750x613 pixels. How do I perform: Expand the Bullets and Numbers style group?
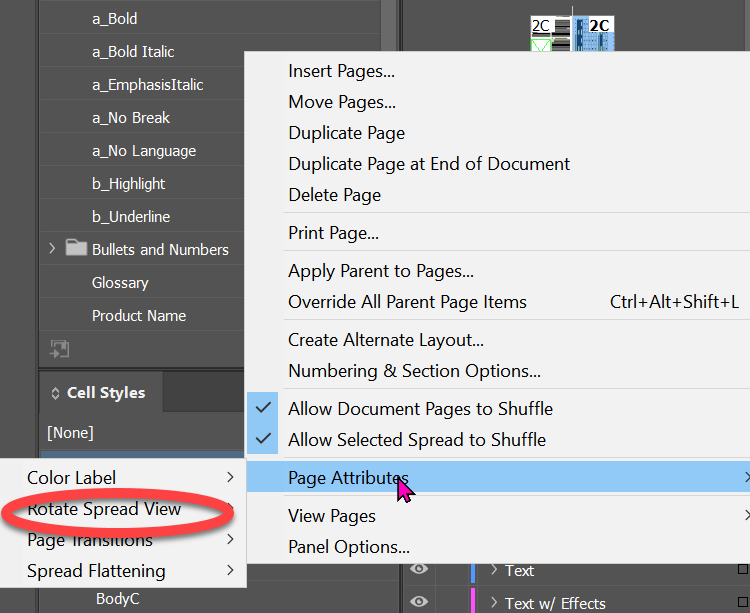point(52,249)
